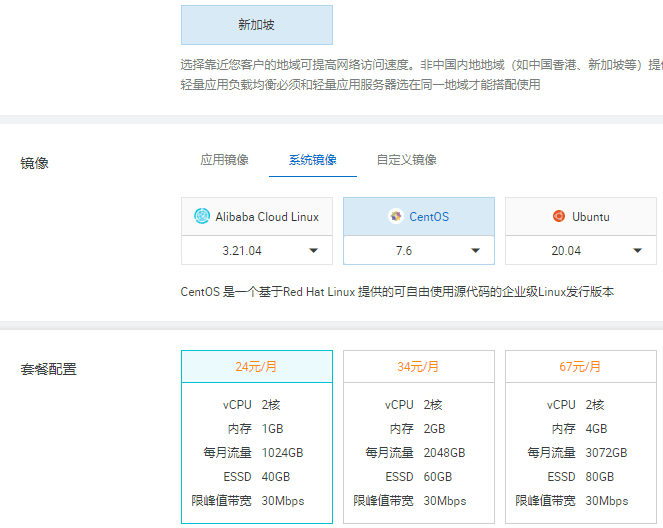Click the CentOS description text line
Screen dimensions: 663x528
[x=397, y=292]
